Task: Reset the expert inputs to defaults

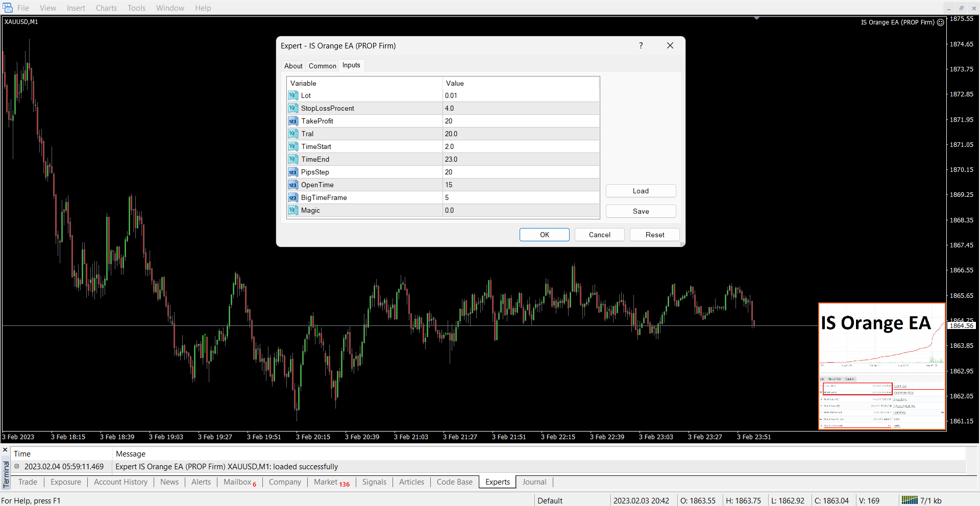Action: tap(654, 235)
